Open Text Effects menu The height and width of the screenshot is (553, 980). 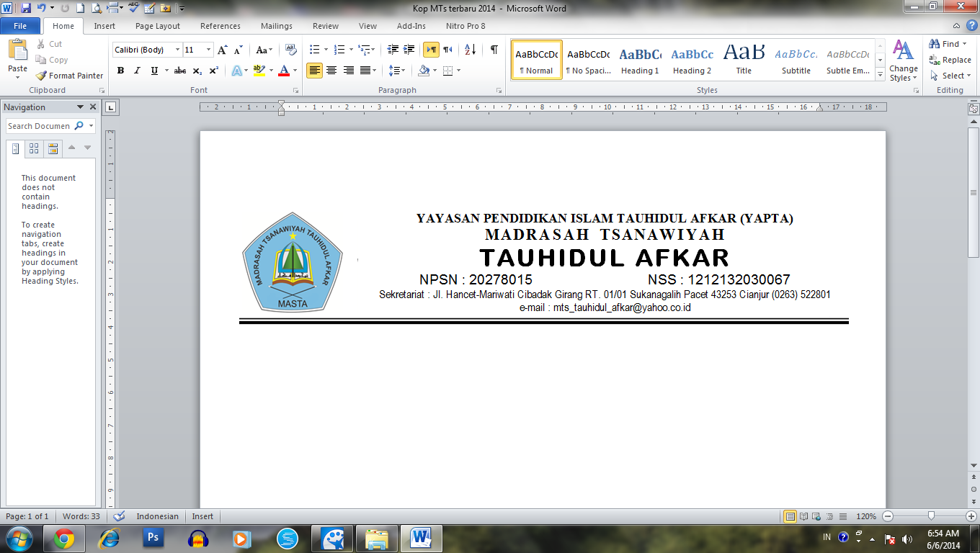[237, 71]
